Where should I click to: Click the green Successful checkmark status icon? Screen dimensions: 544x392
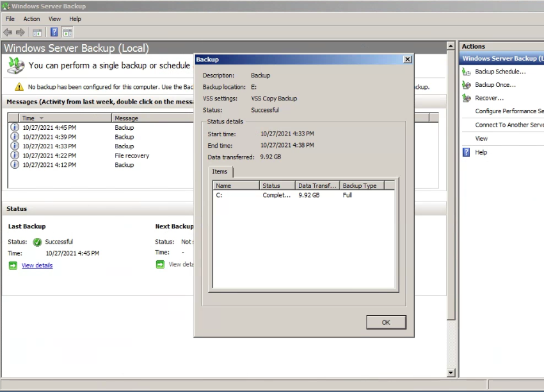point(37,242)
